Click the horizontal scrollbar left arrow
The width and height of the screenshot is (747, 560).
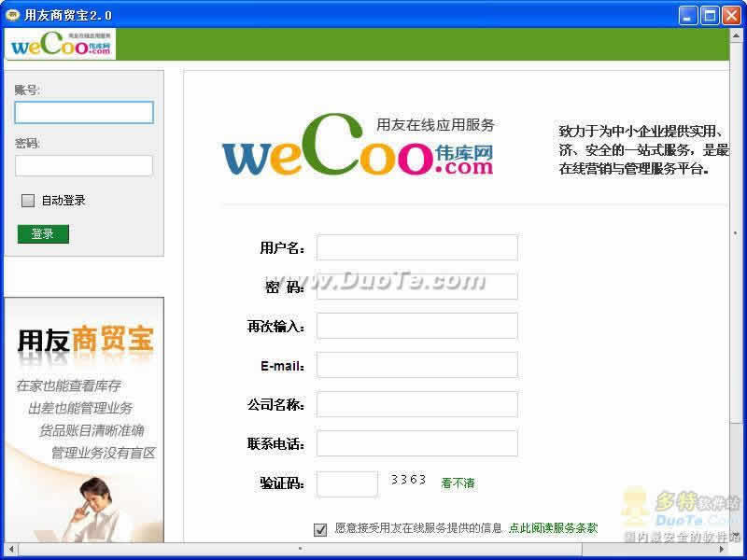click(x=11, y=549)
